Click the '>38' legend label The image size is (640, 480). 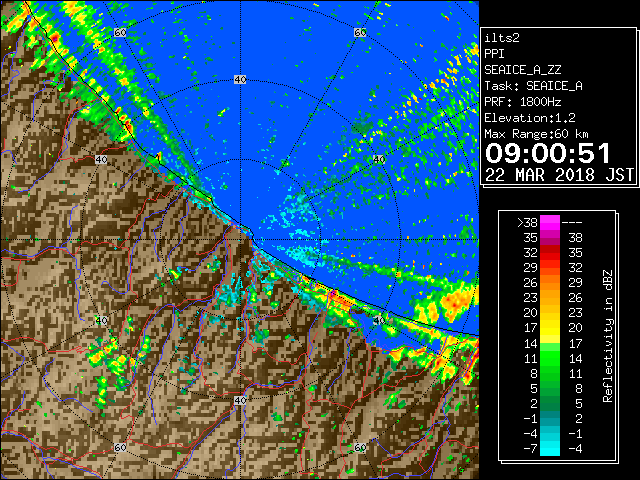coord(527,222)
